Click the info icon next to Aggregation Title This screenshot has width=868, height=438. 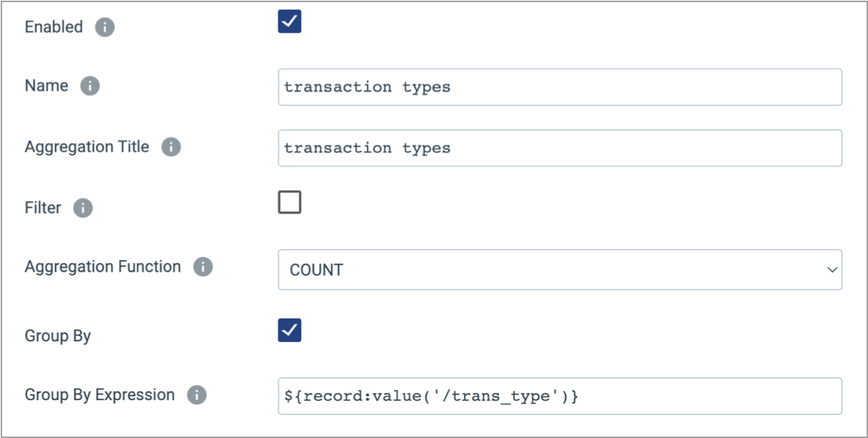[x=171, y=147]
